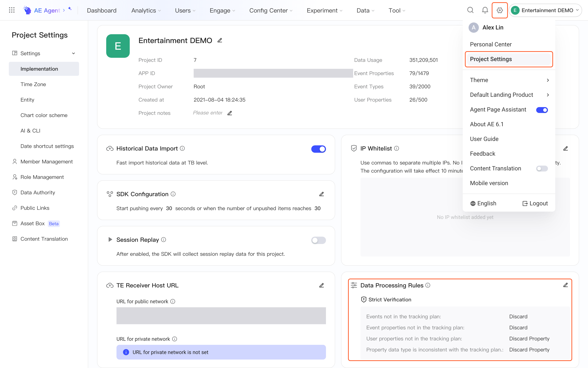Open the Users dropdown in top nav

click(185, 10)
